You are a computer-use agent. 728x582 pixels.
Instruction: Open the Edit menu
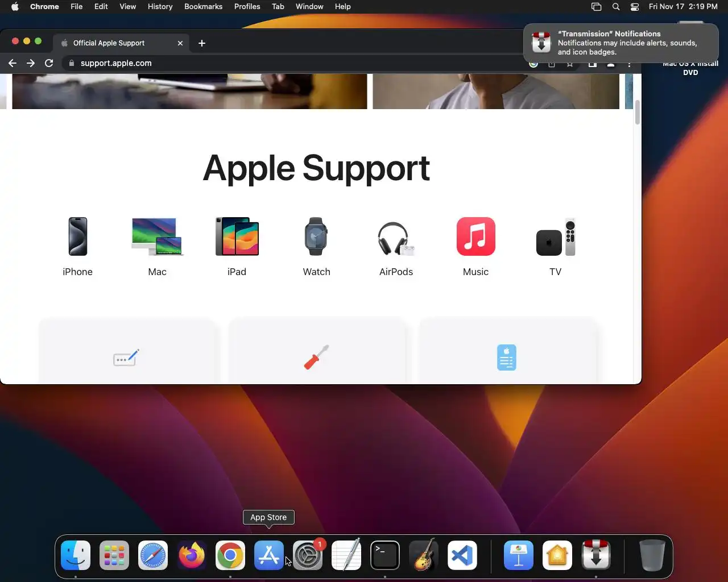click(x=101, y=7)
